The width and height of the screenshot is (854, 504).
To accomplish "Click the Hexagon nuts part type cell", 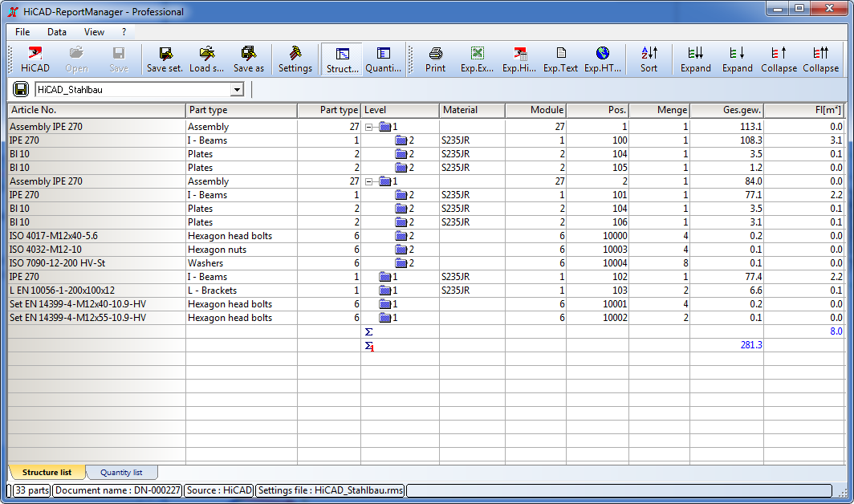I will pos(242,250).
